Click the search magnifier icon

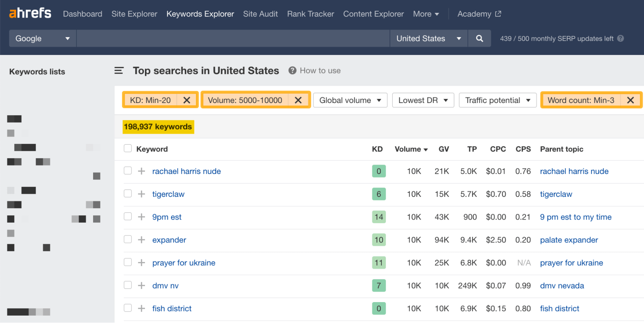[x=479, y=38]
